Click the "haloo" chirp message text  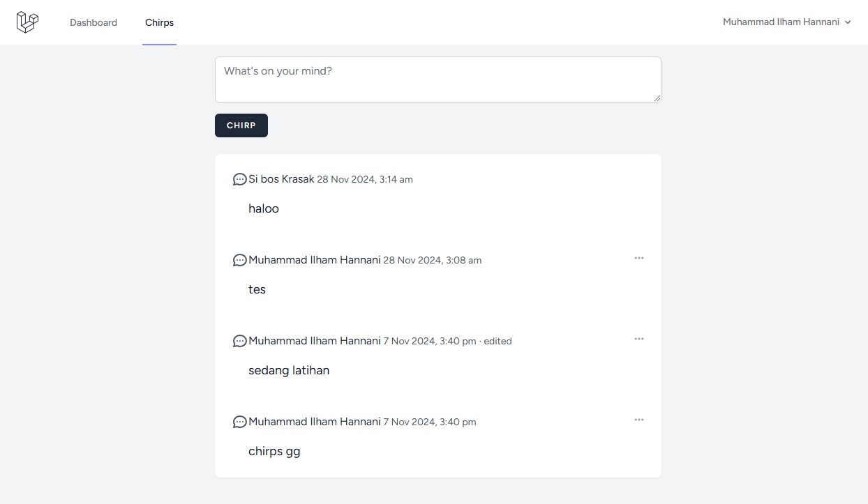[x=264, y=208]
